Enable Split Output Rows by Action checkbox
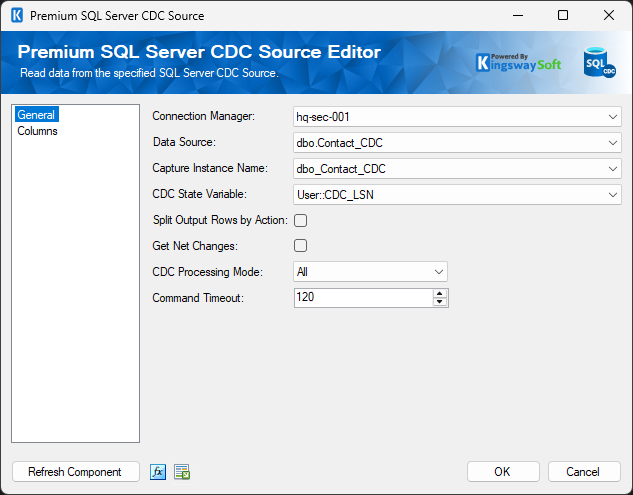The image size is (633, 495). click(300, 220)
